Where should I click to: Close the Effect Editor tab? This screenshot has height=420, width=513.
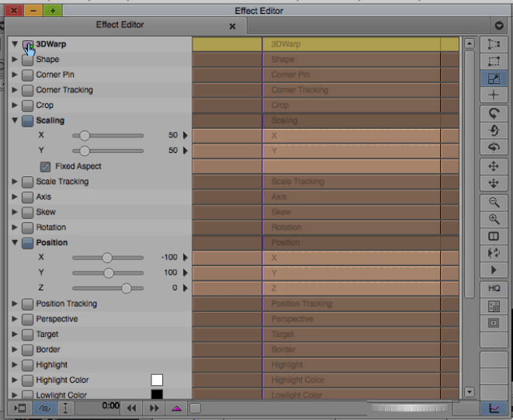tap(232, 26)
